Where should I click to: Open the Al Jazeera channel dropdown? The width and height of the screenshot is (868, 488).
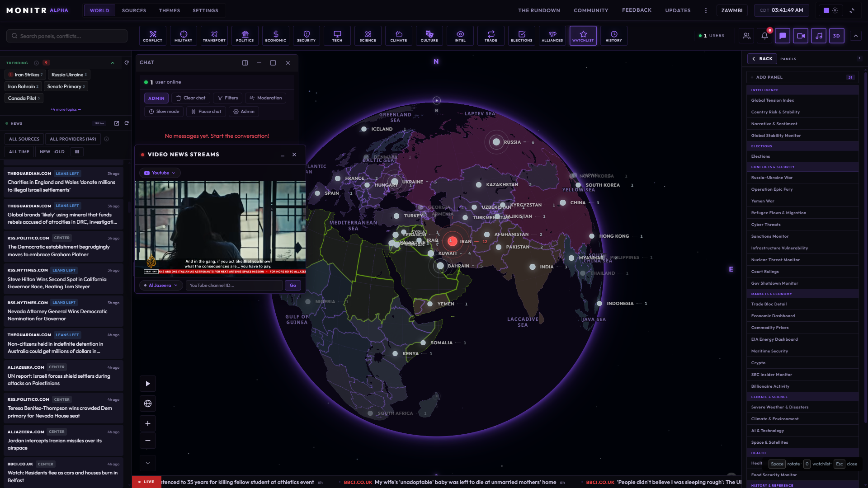click(161, 286)
